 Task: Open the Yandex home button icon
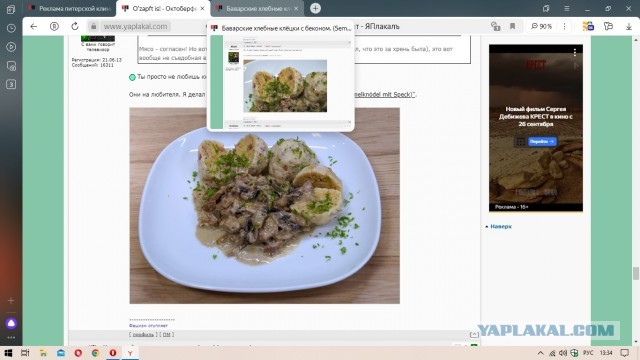coord(54,27)
